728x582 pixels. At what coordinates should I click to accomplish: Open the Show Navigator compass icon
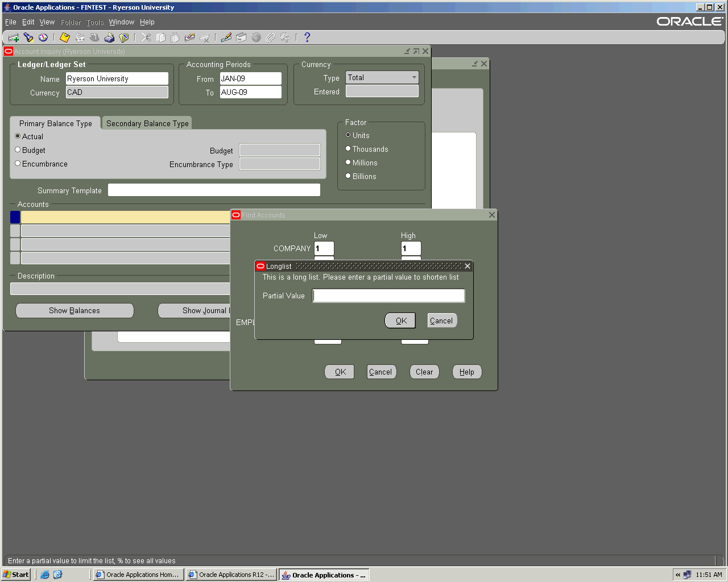coord(43,38)
